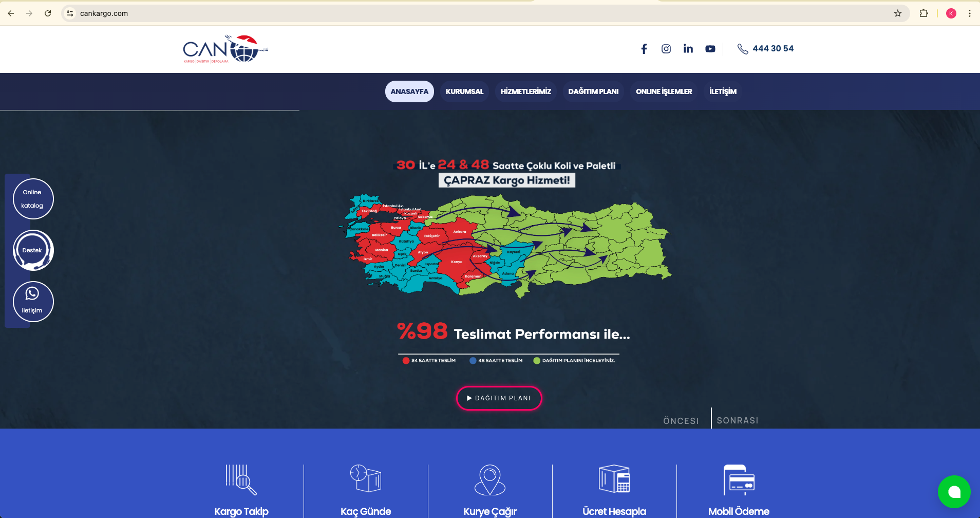Open the green chat bubble widget

pos(954,492)
